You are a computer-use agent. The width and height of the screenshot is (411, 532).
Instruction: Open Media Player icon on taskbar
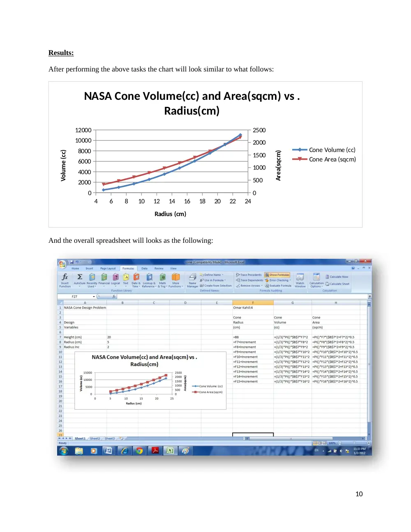(x=94, y=451)
